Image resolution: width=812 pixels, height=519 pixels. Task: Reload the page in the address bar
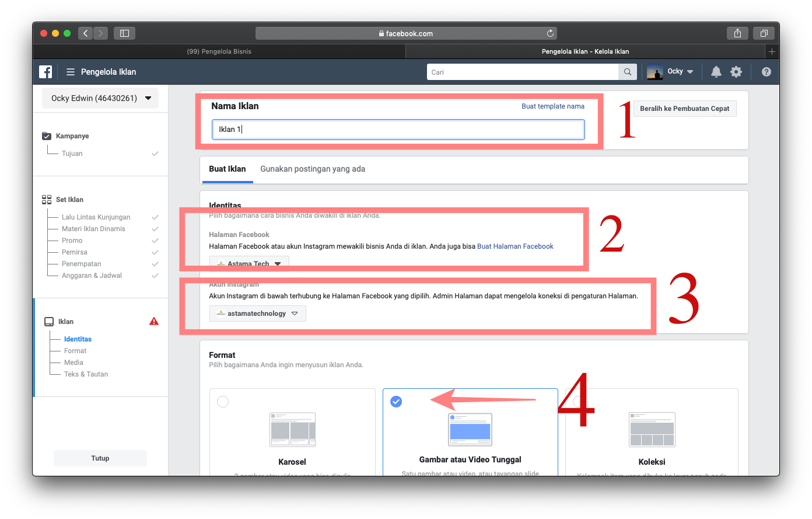[550, 33]
